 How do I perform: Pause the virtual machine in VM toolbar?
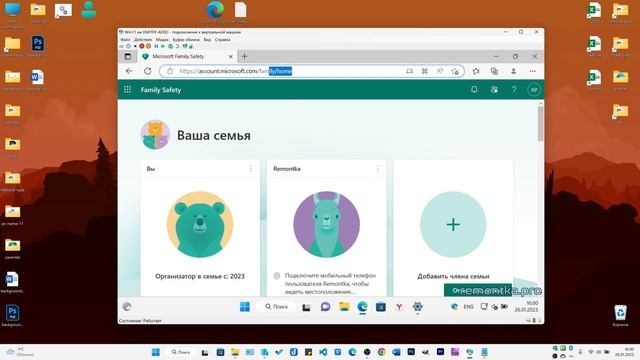pyautogui.click(x=156, y=46)
